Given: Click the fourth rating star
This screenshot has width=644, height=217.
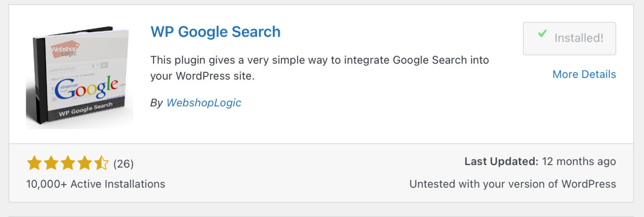Looking at the screenshot, I should coord(84,163).
